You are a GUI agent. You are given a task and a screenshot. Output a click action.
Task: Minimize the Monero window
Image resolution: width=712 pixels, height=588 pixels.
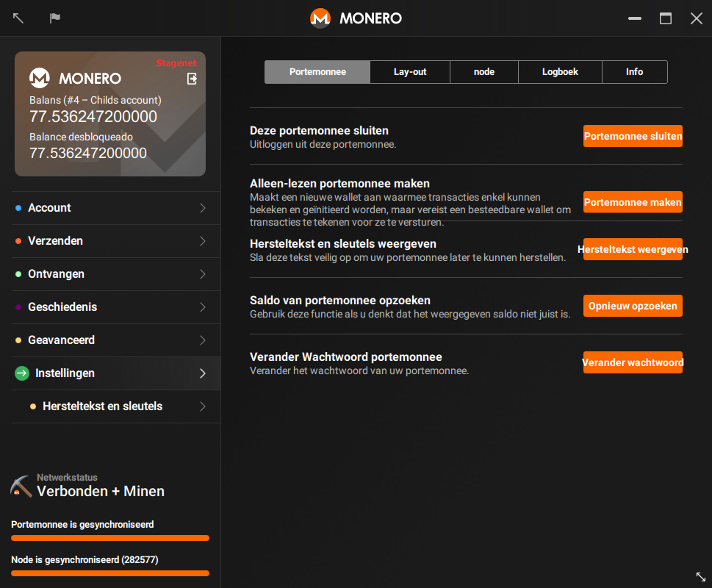[635, 18]
